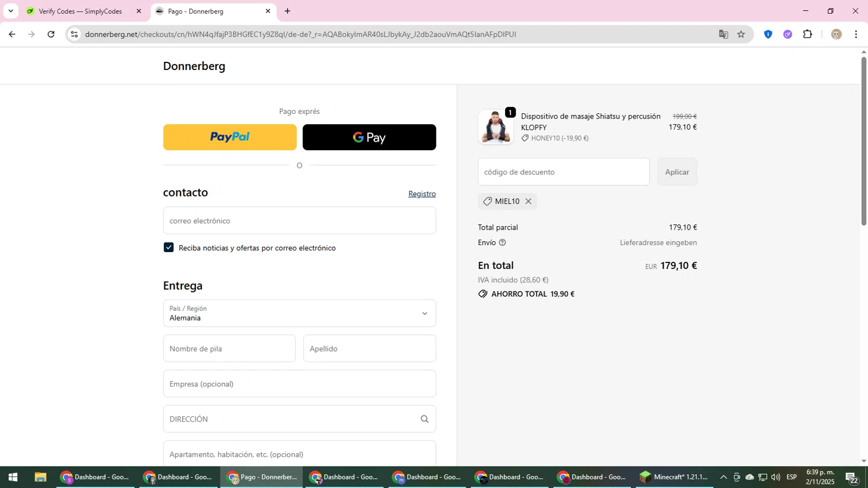Go back to the previous page
Viewport: 868px width, 488px height.
pyautogui.click(x=12, y=34)
